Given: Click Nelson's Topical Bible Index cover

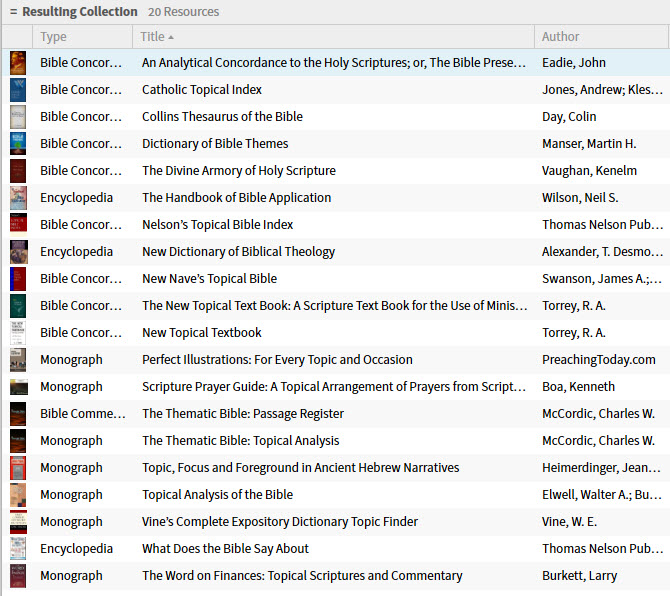Looking at the screenshot, I should [x=18, y=225].
